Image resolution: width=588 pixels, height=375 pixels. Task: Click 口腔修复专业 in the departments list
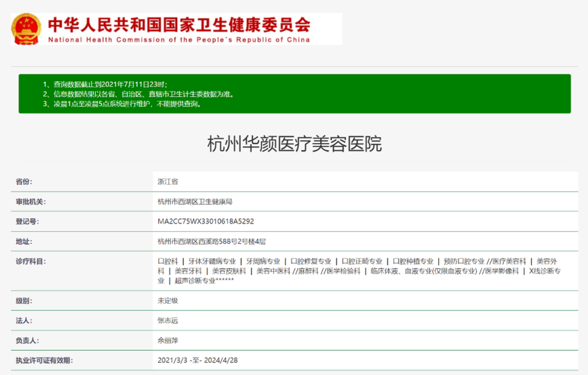click(311, 261)
